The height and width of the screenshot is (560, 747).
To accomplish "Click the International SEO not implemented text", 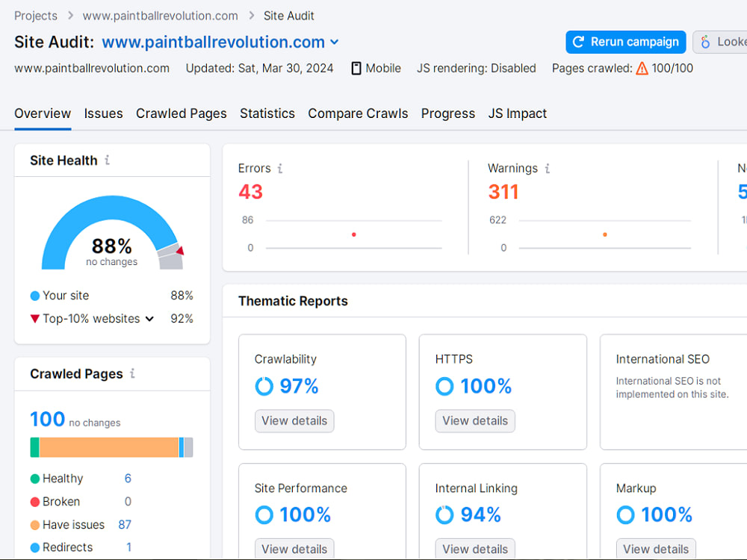I will click(672, 388).
